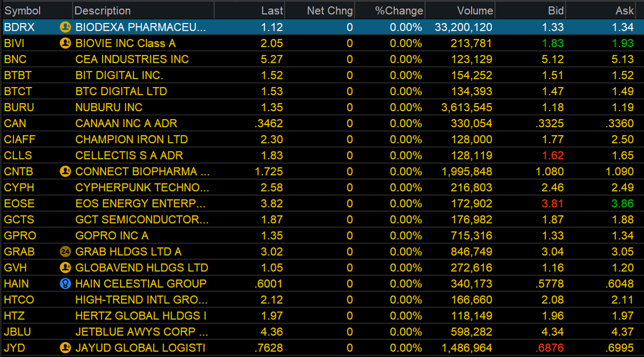This screenshot has width=644, height=357.
Task: Sort by the Description column header
Action: point(143,10)
